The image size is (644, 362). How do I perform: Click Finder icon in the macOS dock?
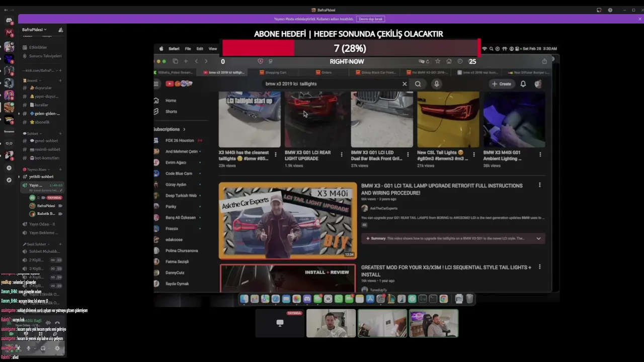[244, 299]
